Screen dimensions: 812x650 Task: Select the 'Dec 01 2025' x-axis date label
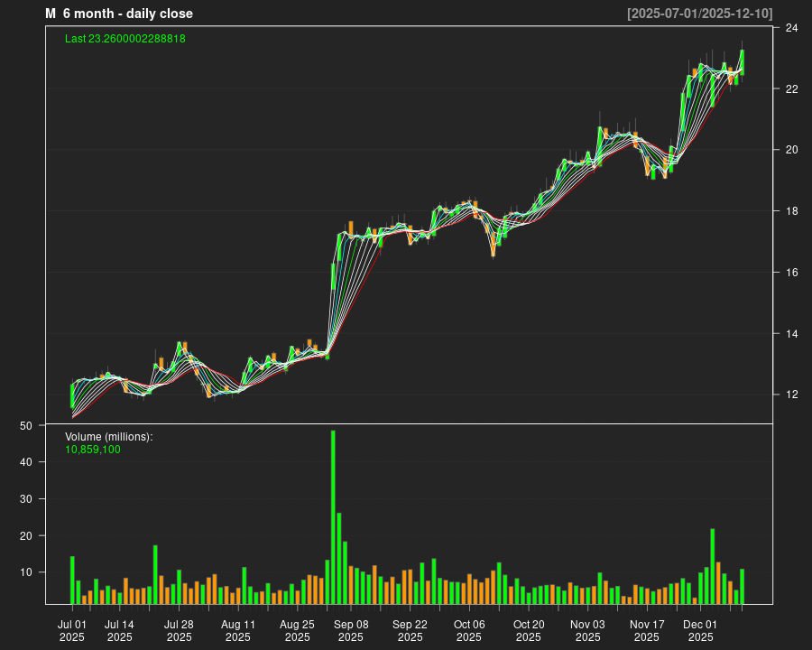(700, 630)
